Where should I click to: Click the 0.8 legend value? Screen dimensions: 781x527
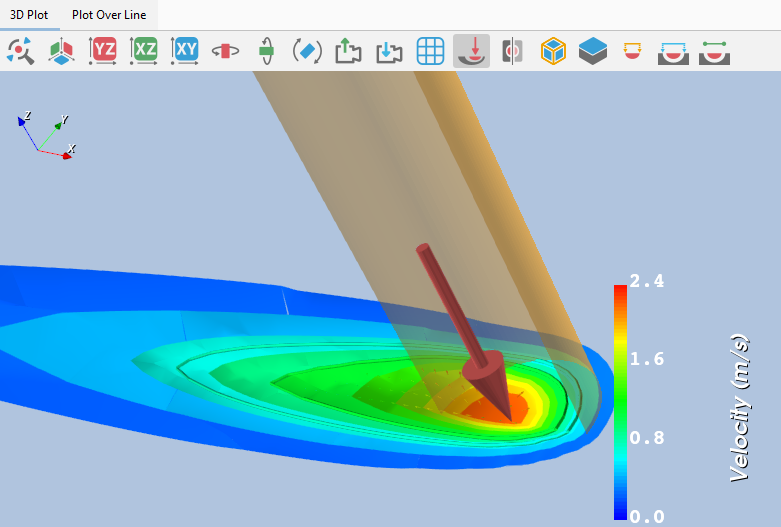click(x=647, y=438)
